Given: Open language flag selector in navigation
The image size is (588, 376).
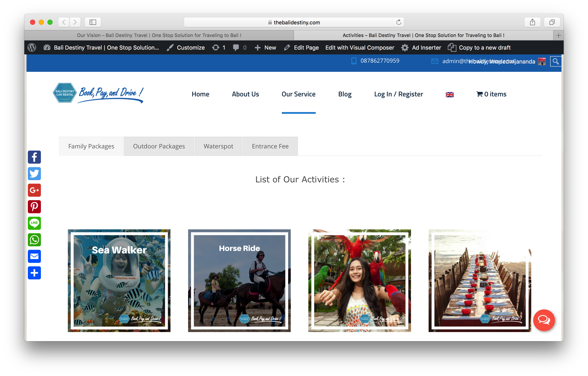Looking at the screenshot, I should click(x=449, y=95).
